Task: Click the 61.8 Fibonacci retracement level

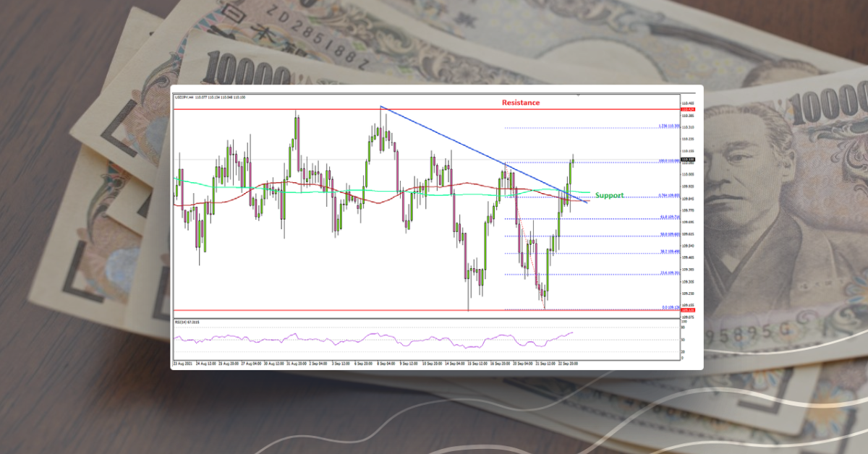Action: (x=615, y=217)
